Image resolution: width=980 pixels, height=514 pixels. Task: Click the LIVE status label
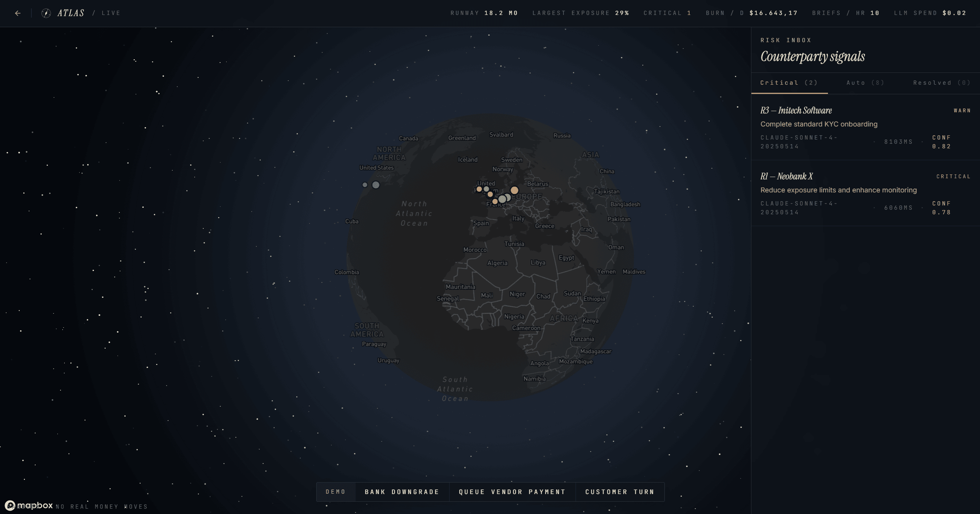[x=111, y=13]
